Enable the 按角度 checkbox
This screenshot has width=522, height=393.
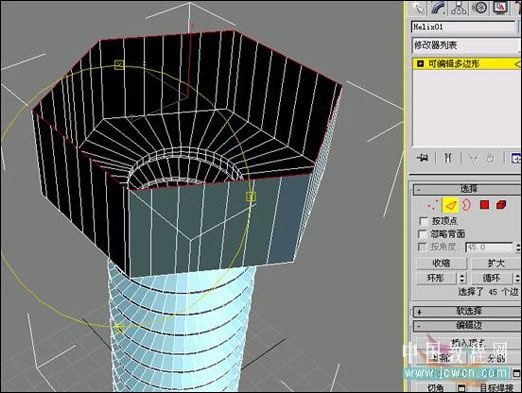[x=422, y=247]
